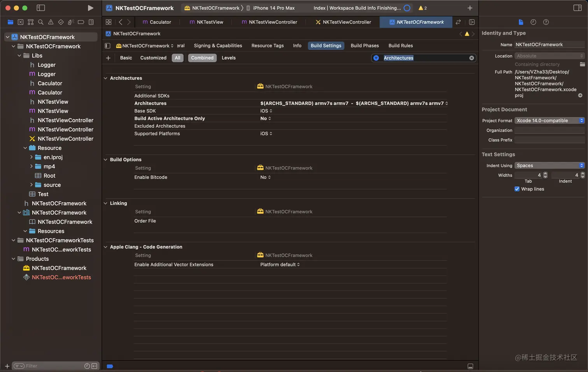The image size is (588, 372).
Task: Collapse the Build Options section
Action: (105, 160)
